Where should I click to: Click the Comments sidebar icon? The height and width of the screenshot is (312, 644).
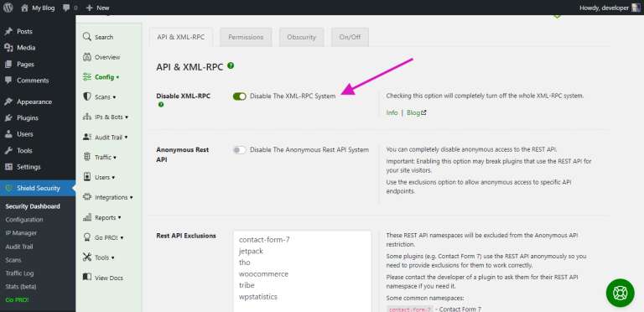(x=8, y=81)
